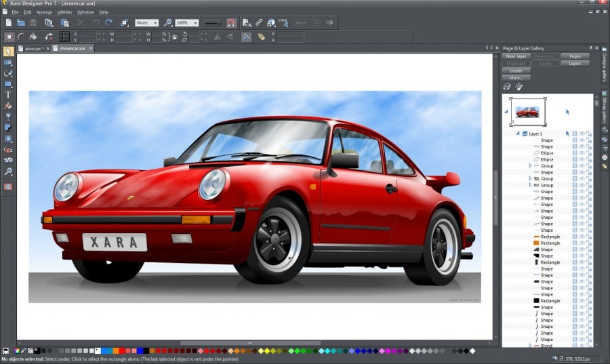Select the Rectangle shape tool
Screen dimensions: 610x364
(x=8, y=84)
